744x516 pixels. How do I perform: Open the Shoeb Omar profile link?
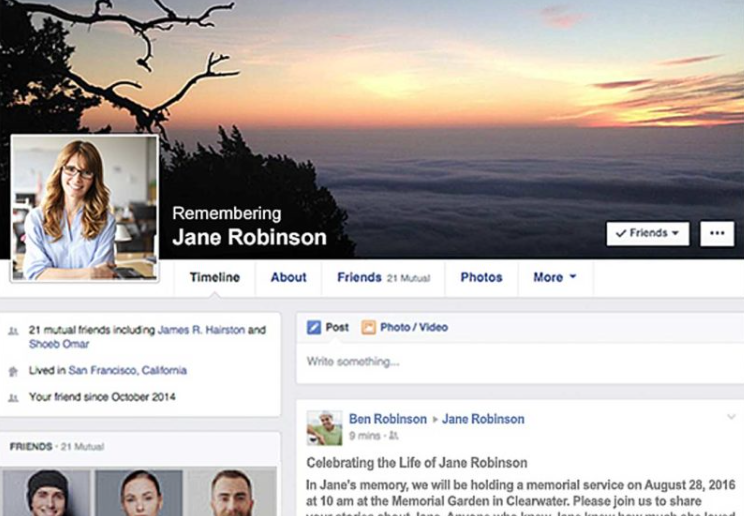pos(59,344)
